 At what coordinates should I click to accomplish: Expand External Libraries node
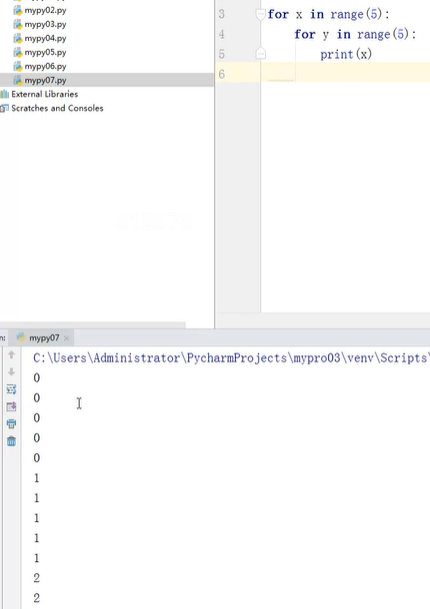click(39, 94)
